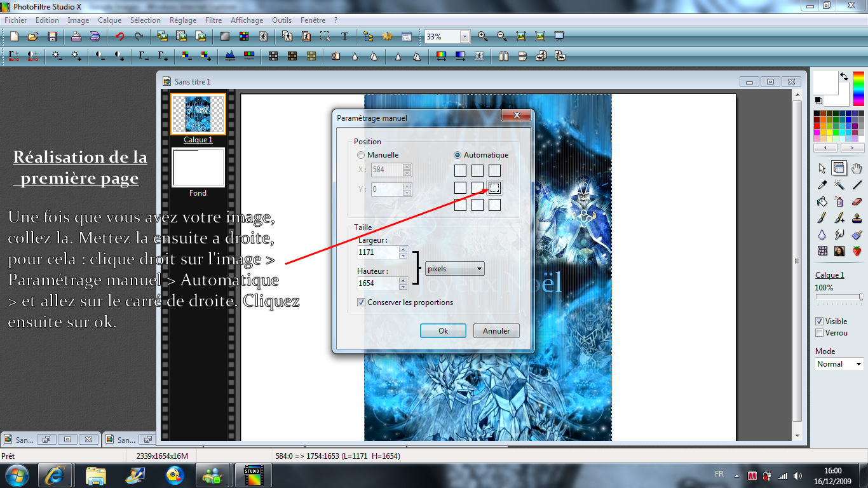Viewport: 868px width, 488px height.
Task: Show the previous palette colors with the left arrow
Action: (x=826, y=147)
